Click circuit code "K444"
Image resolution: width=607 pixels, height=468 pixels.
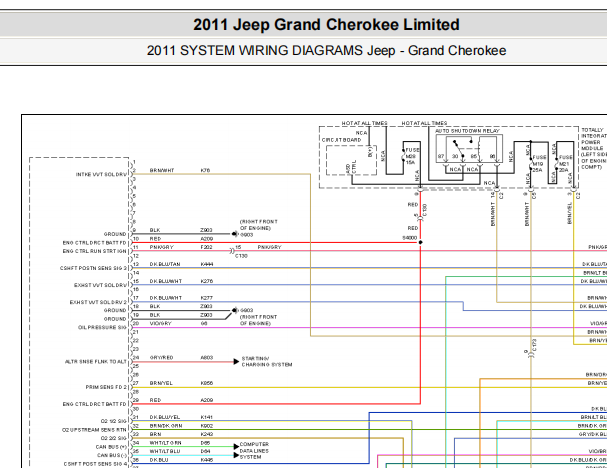[x=207, y=264]
